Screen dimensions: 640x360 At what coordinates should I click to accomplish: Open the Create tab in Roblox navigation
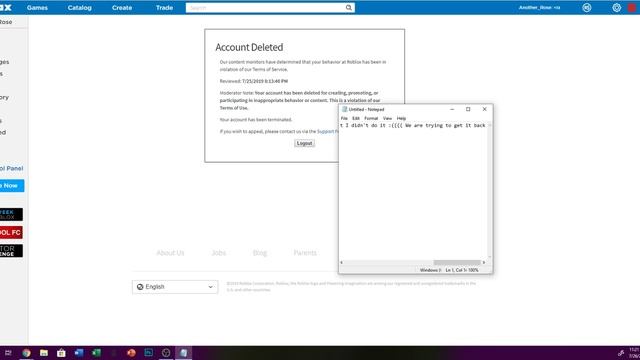point(122,8)
